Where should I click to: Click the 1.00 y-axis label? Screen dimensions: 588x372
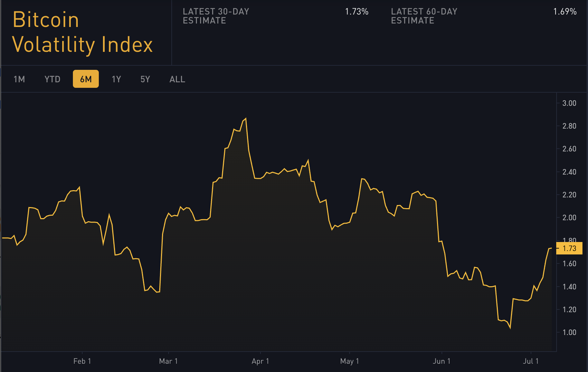pyautogui.click(x=569, y=332)
